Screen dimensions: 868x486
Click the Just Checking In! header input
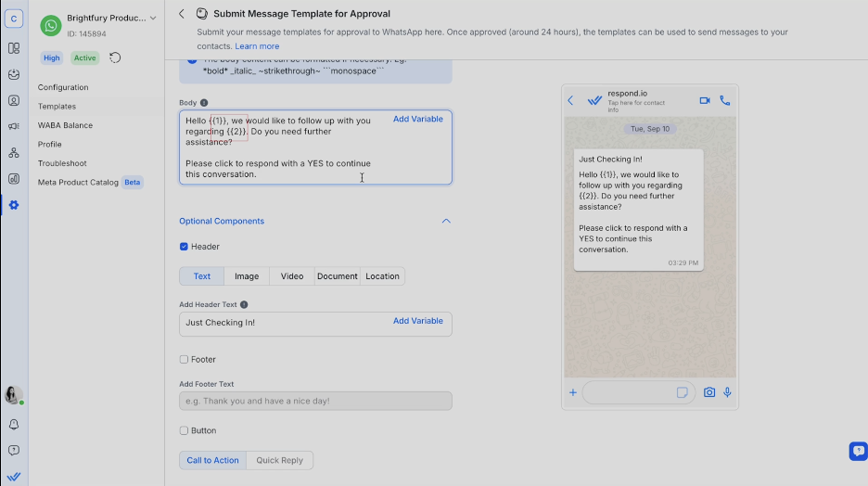coord(315,324)
